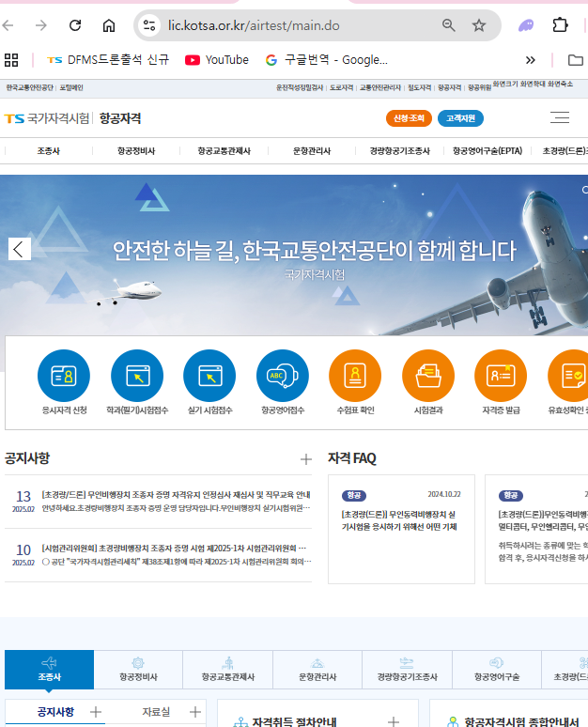
Task: Click plus icon next to bottom 공지사항
Action: 96,712
